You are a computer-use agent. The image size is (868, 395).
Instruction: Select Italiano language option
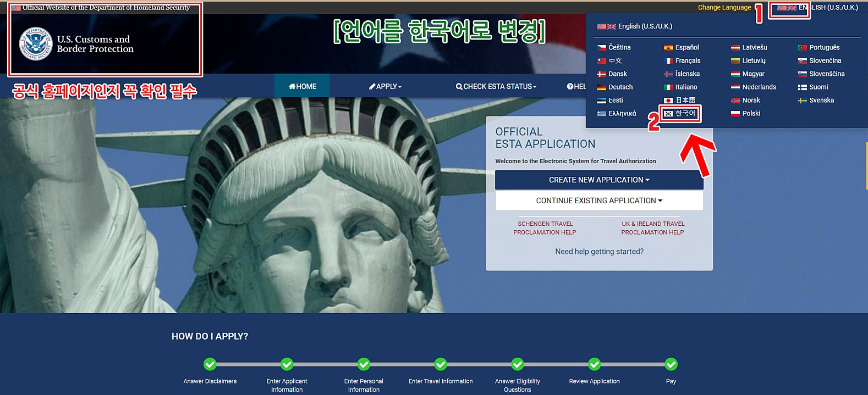click(680, 87)
